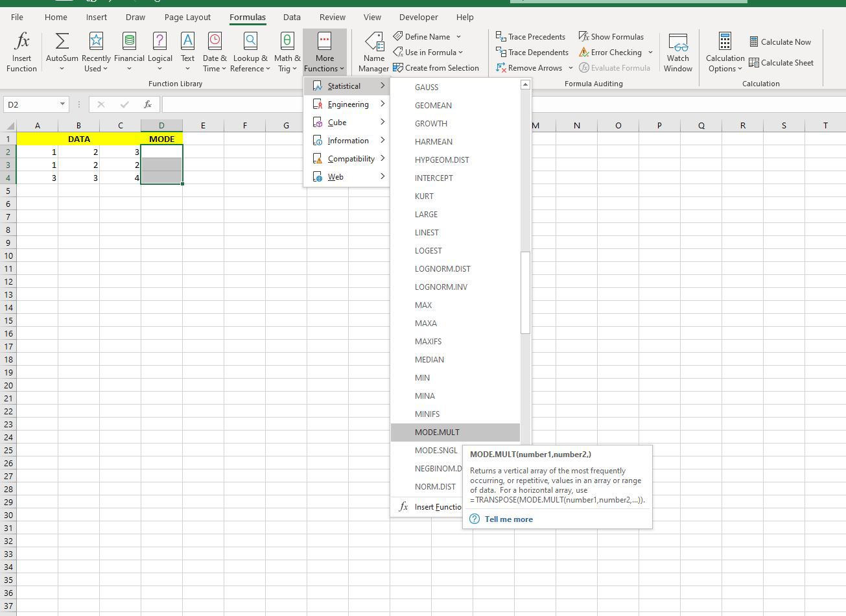846x616 pixels.
Task: Open the File tab
Action: click(x=17, y=18)
